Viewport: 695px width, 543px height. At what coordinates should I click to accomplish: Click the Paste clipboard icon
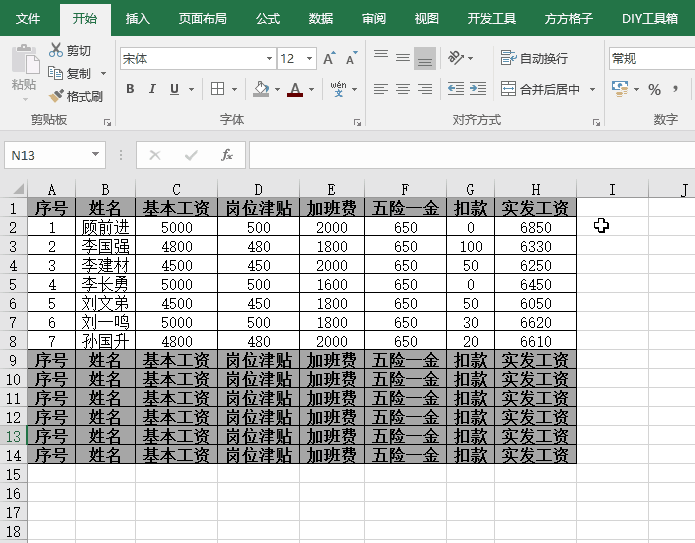pyautogui.click(x=24, y=59)
